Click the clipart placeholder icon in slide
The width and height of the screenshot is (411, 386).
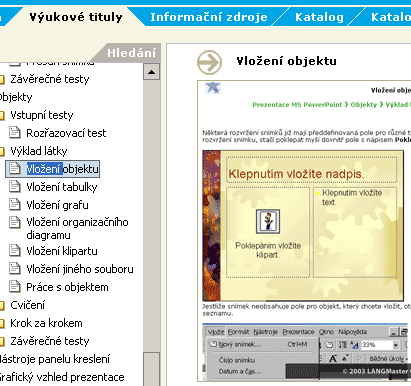click(x=268, y=222)
